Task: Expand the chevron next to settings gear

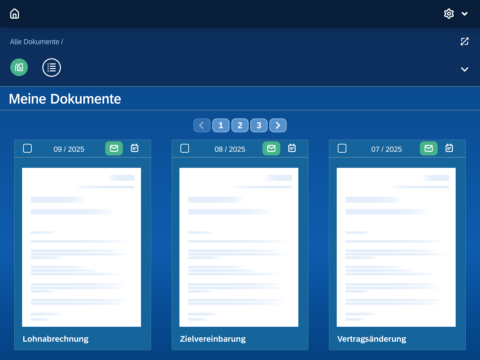Action: point(465,14)
